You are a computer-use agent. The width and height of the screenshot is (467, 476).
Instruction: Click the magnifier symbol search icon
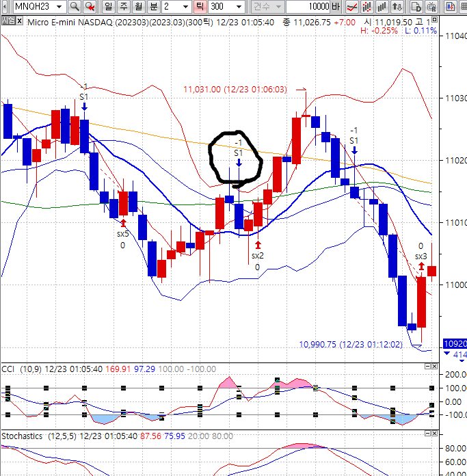pyautogui.click(x=74, y=7)
